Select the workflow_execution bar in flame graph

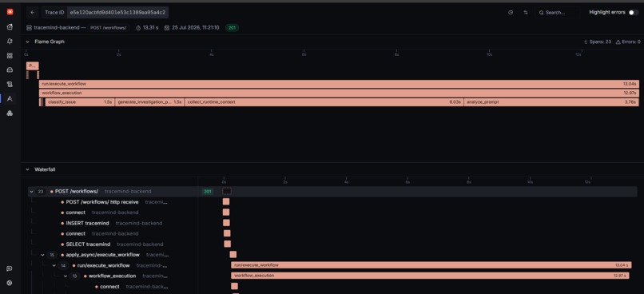tap(339, 93)
